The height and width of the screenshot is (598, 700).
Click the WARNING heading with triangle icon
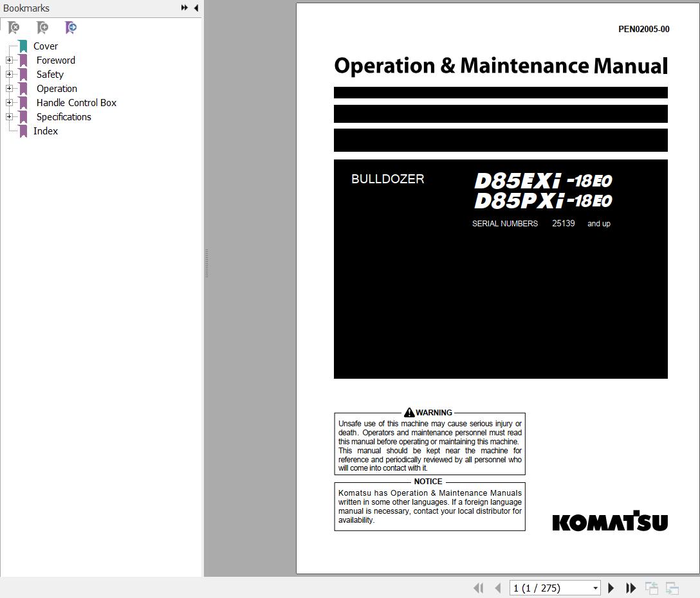428,412
